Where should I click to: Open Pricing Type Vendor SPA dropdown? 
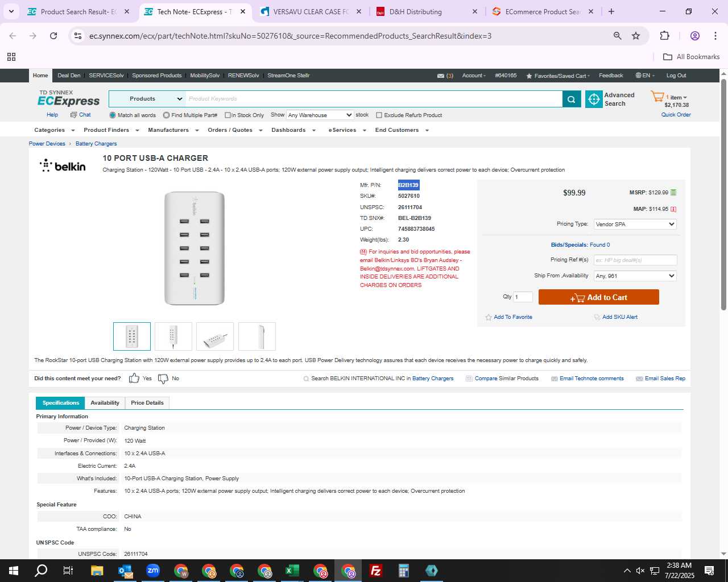[x=635, y=225]
